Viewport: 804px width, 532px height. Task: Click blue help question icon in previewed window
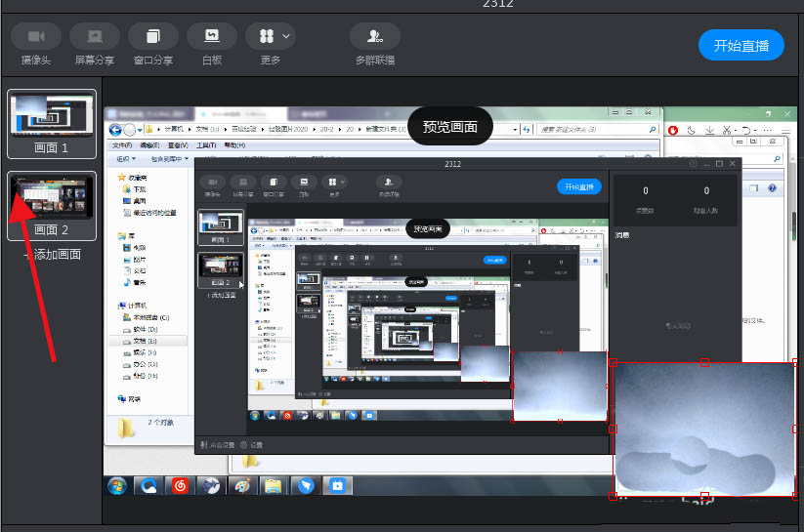(x=772, y=188)
